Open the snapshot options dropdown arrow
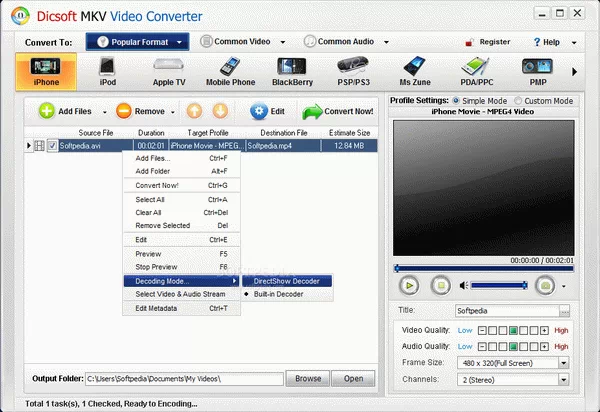Image resolution: width=600 pixels, height=412 pixels. click(563, 286)
